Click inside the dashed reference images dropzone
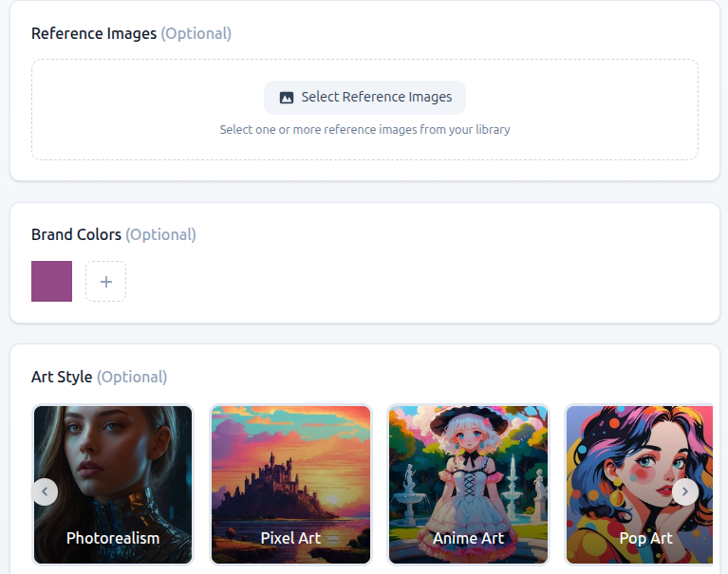 [x=364, y=109]
